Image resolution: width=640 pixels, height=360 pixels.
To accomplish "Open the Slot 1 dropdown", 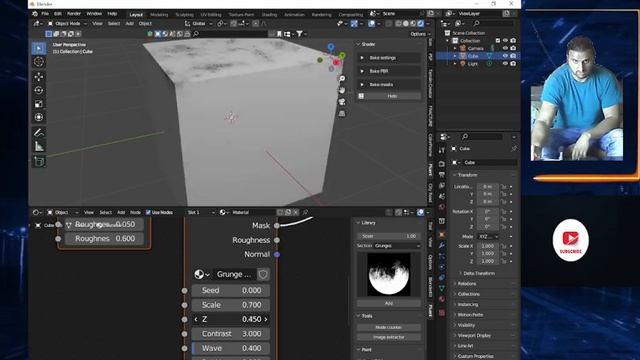I will pyautogui.click(x=200, y=212).
